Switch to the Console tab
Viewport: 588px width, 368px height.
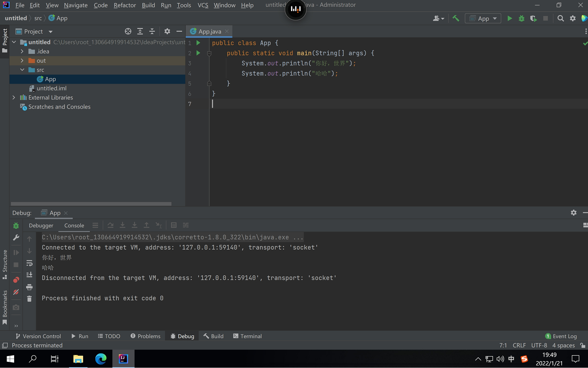coord(74,226)
